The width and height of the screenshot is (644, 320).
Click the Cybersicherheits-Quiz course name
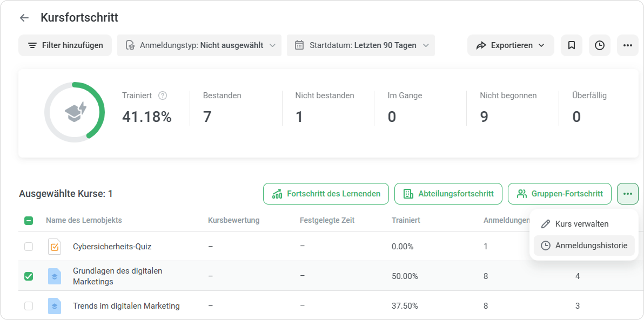112,247
